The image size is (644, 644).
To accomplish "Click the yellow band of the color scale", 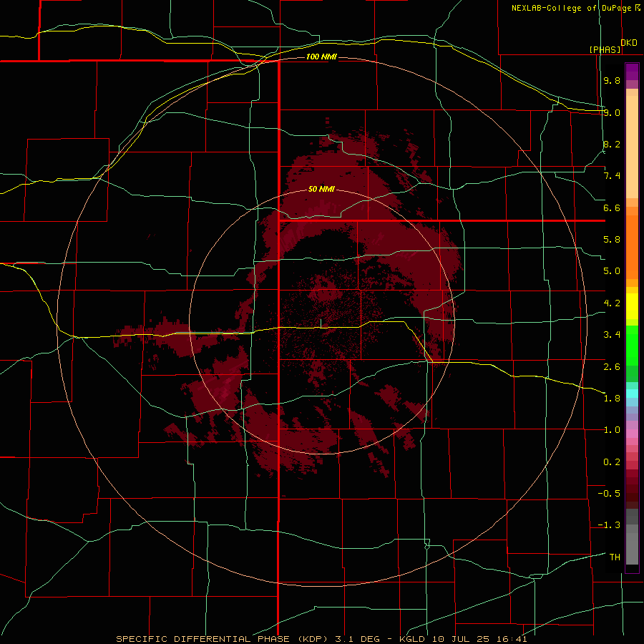I will tap(632, 306).
